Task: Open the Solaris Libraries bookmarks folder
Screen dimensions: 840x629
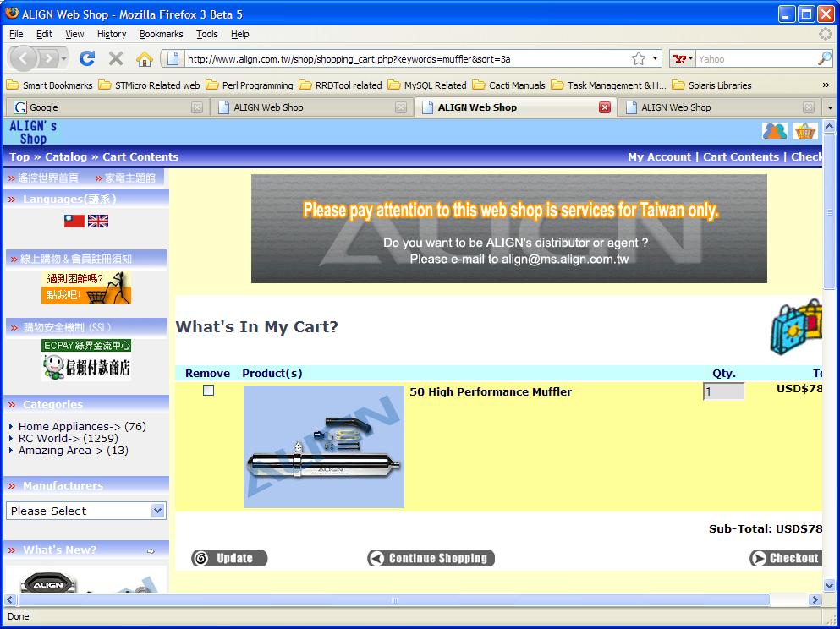Action: [x=711, y=85]
